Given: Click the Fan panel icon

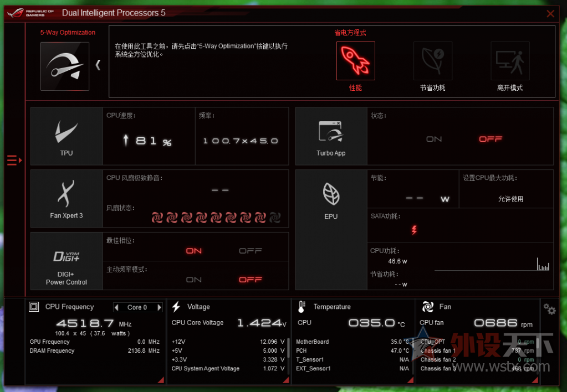Looking at the screenshot, I should (428, 307).
